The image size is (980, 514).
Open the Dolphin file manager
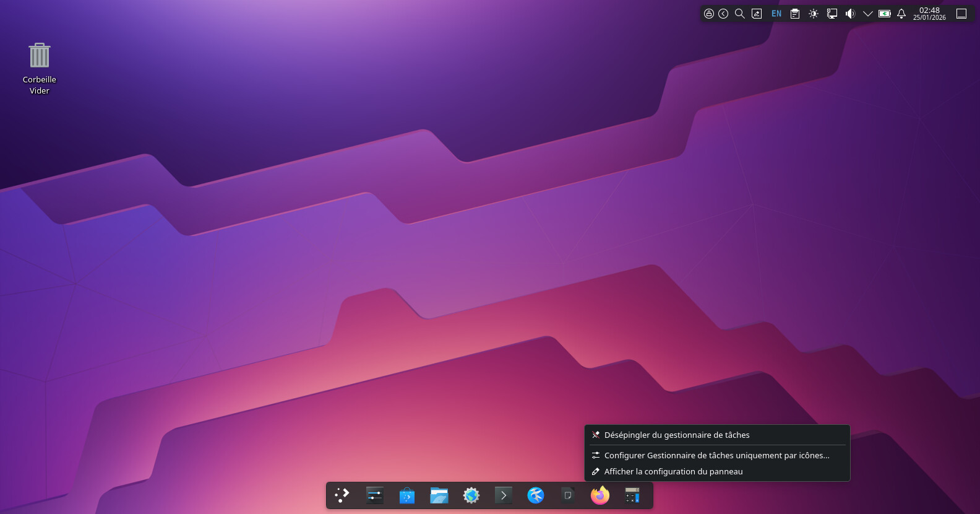(439, 495)
